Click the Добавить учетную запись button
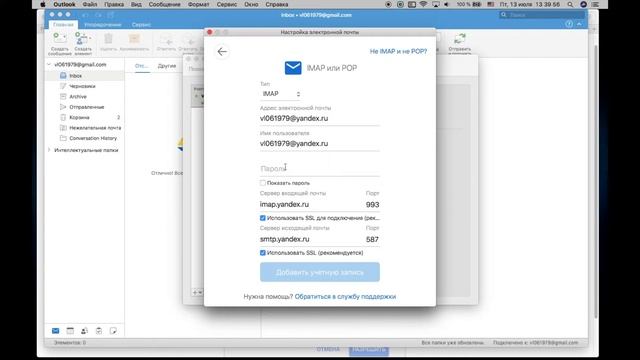This screenshot has width=640, height=360. 320,272
